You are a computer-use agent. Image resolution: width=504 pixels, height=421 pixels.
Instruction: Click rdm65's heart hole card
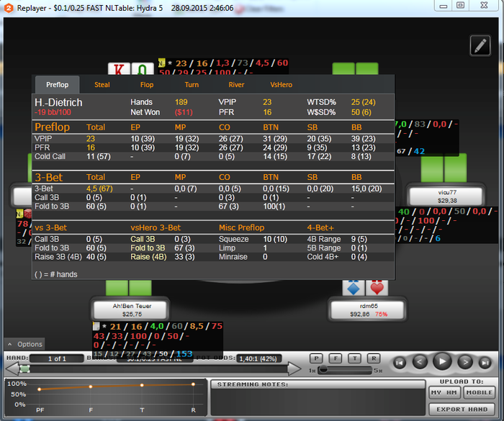pos(377,288)
